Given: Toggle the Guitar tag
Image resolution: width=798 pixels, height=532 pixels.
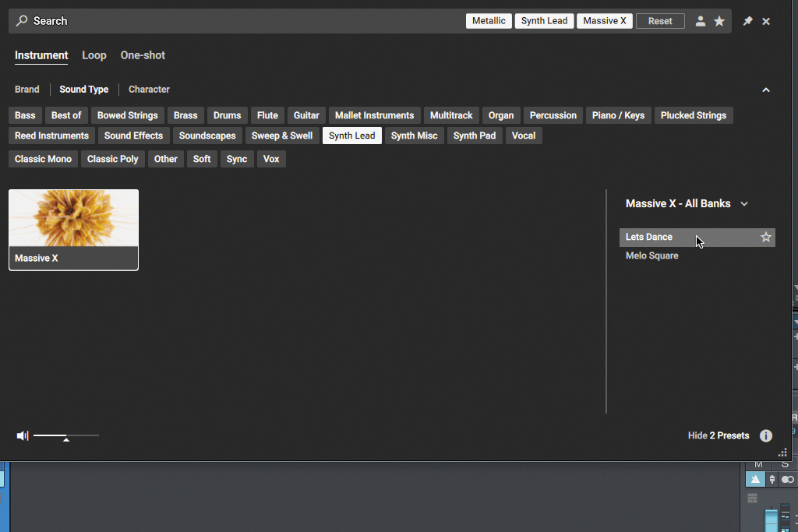Looking at the screenshot, I should (x=306, y=115).
